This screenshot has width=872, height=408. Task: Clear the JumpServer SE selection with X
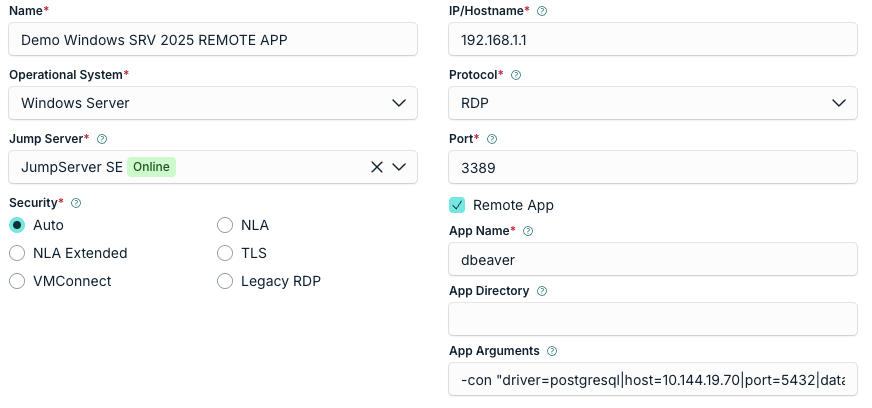[376, 167]
